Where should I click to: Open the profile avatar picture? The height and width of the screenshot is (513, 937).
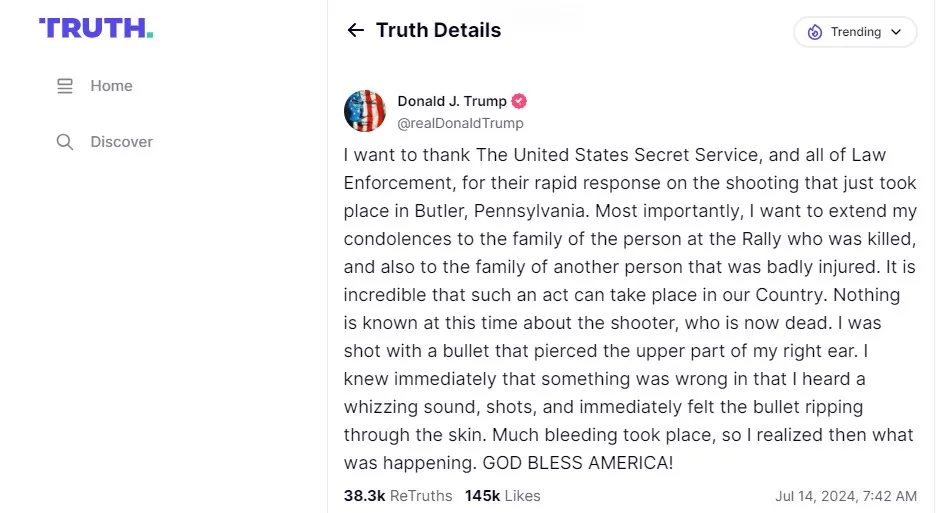click(x=365, y=111)
